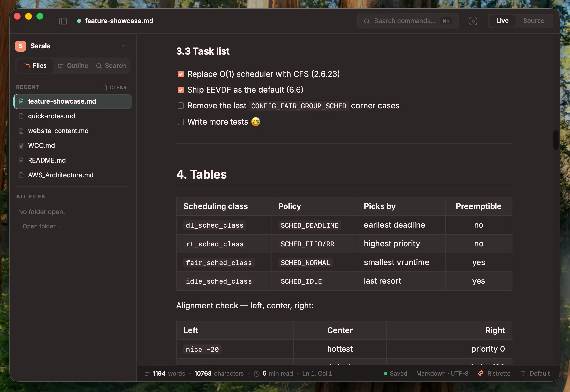Click the SCHED_IDLE table cell

[314, 281]
